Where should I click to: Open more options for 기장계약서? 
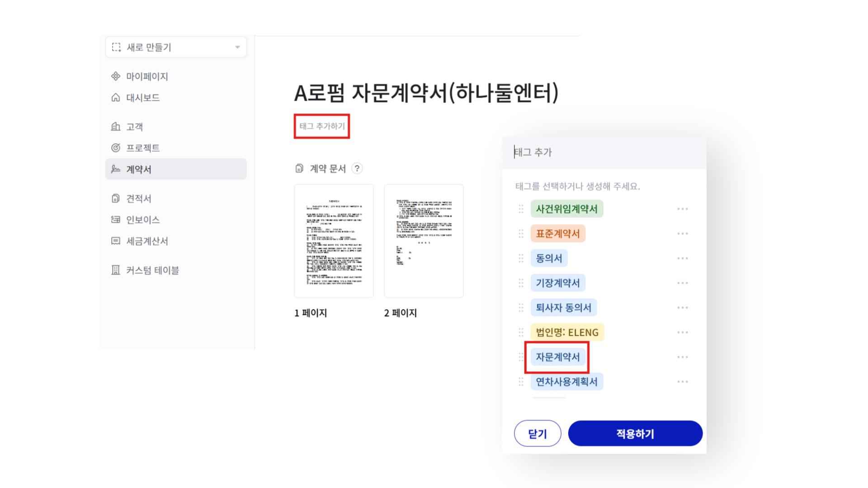pos(683,283)
